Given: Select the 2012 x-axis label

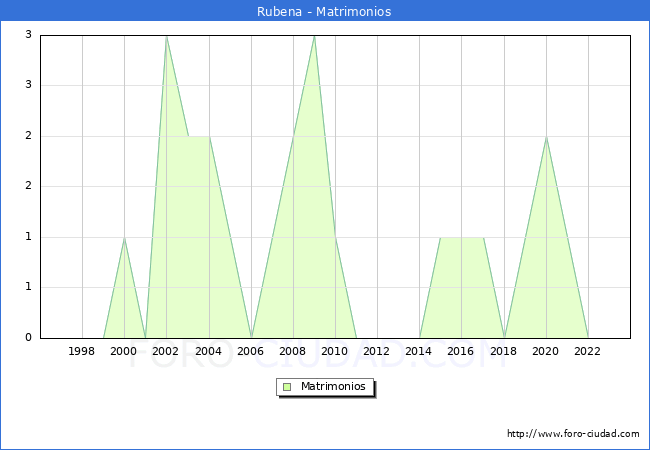Looking at the screenshot, I should [x=376, y=351].
